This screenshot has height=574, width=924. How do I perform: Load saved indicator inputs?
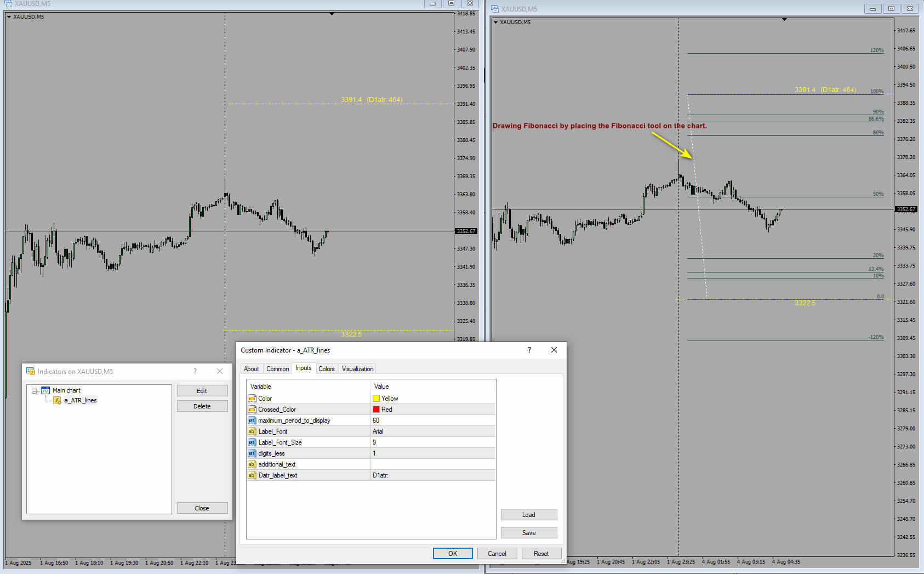click(529, 514)
